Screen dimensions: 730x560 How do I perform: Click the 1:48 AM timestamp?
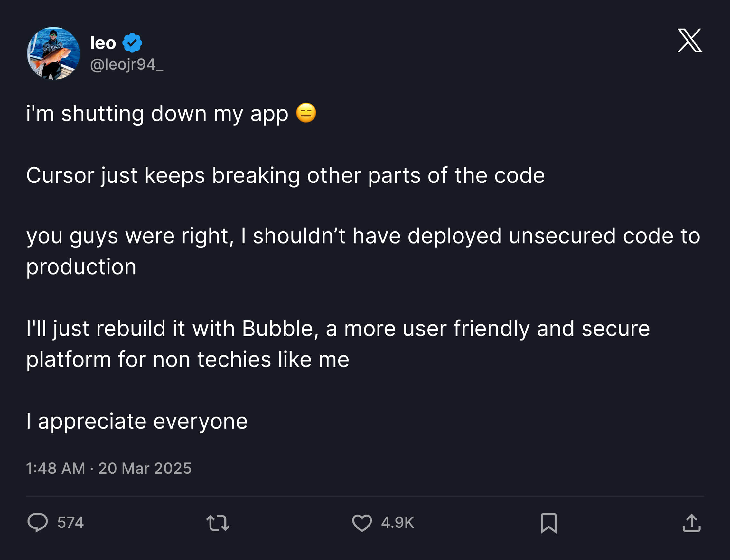pos(55,468)
